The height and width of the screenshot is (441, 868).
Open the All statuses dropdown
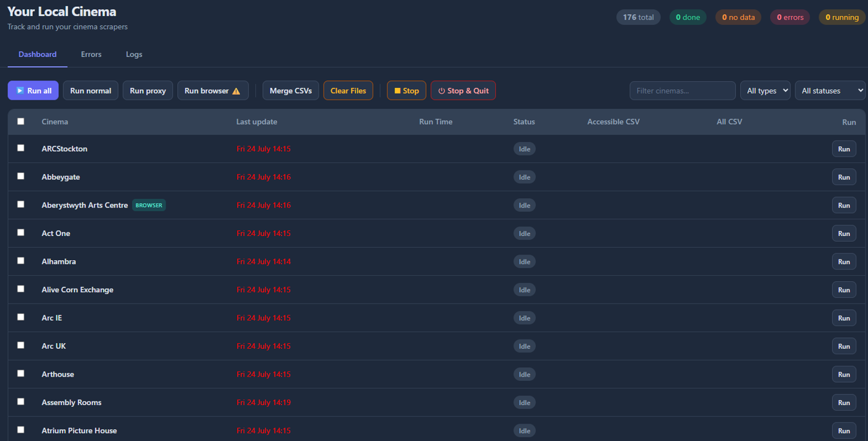coord(830,90)
